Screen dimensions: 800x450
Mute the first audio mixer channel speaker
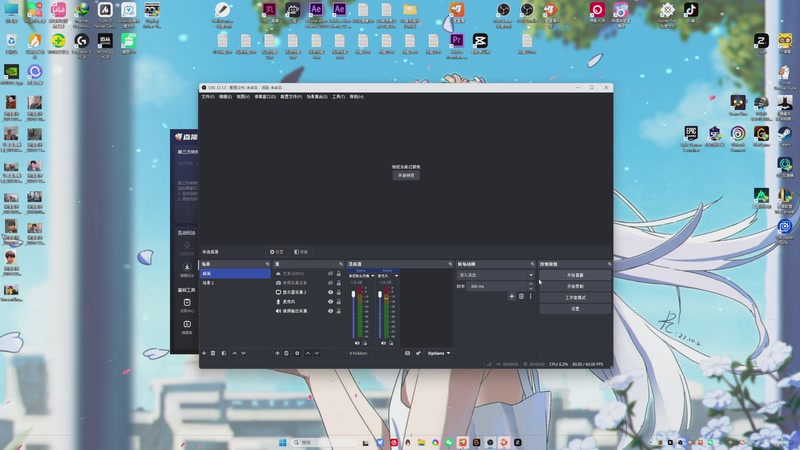[x=357, y=343]
